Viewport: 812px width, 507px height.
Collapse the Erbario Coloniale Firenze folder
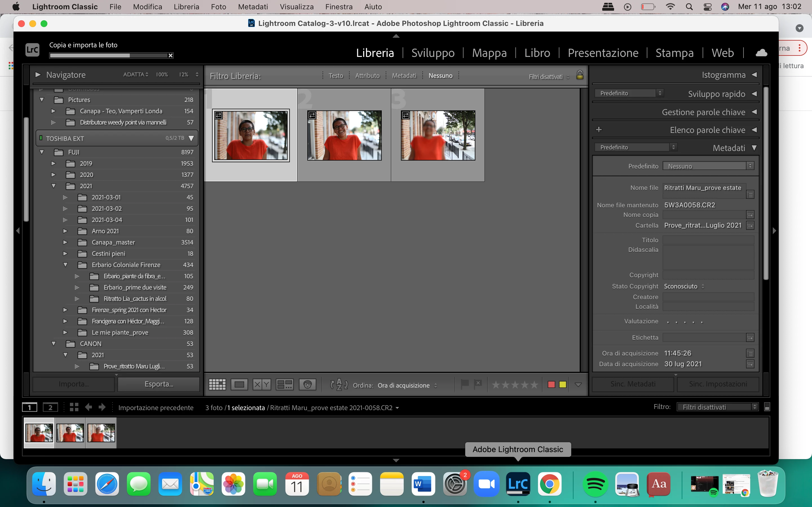(65, 265)
